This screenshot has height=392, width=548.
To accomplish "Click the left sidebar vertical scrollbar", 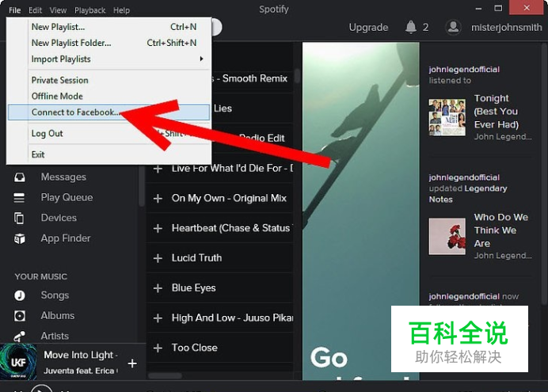I will [142, 185].
